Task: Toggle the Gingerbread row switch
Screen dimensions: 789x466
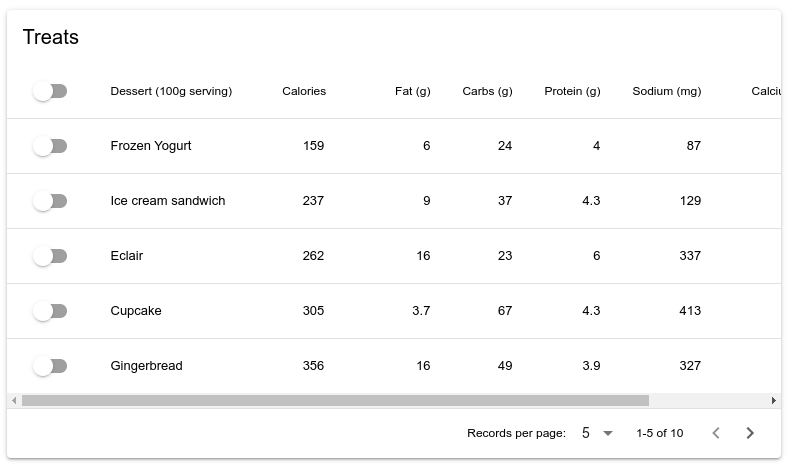Action: (49, 366)
